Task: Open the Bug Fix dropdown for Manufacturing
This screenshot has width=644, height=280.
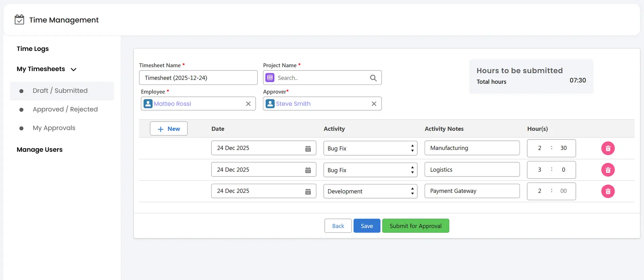Action: [x=370, y=148]
